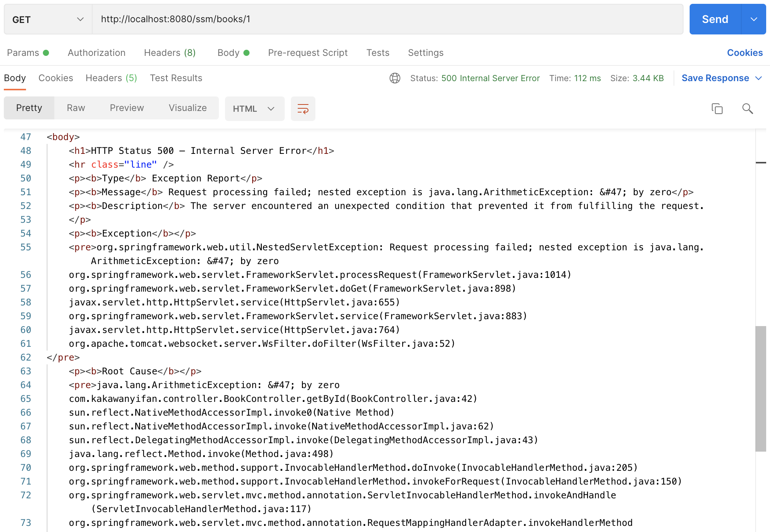
Task: Switch to Raw view mode
Action: click(x=76, y=108)
